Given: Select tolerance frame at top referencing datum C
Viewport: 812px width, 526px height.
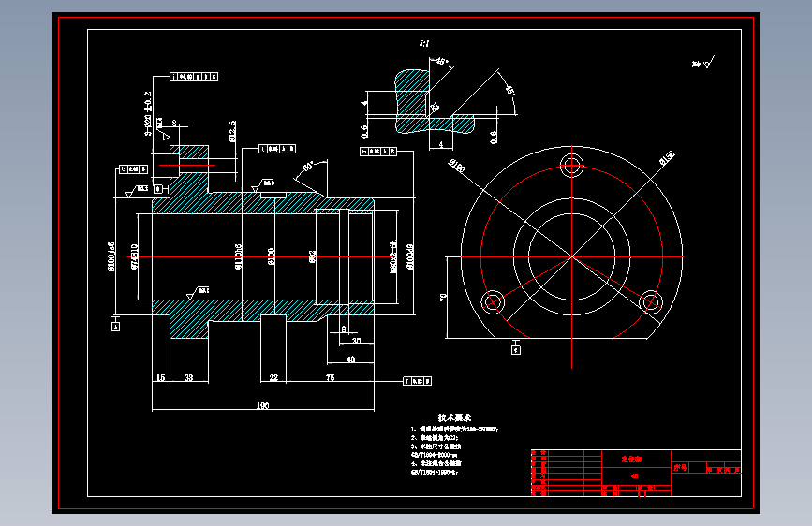Looking at the screenshot, I should coord(194,77).
